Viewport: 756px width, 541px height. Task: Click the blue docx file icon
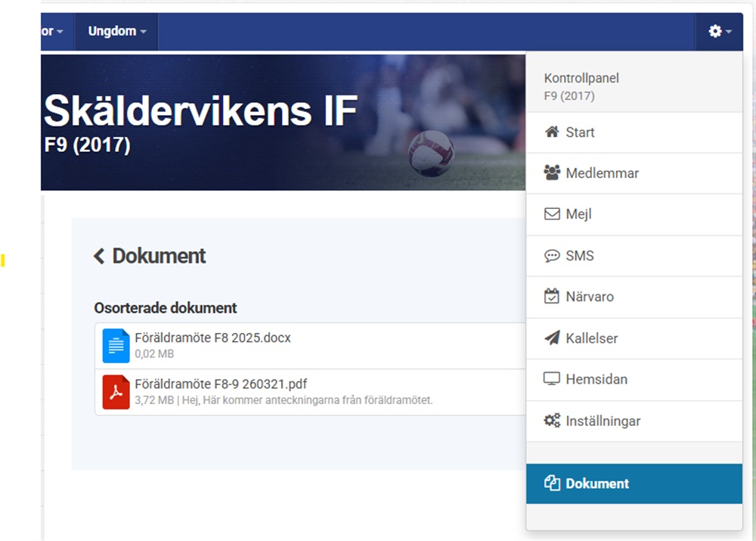click(116, 346)
